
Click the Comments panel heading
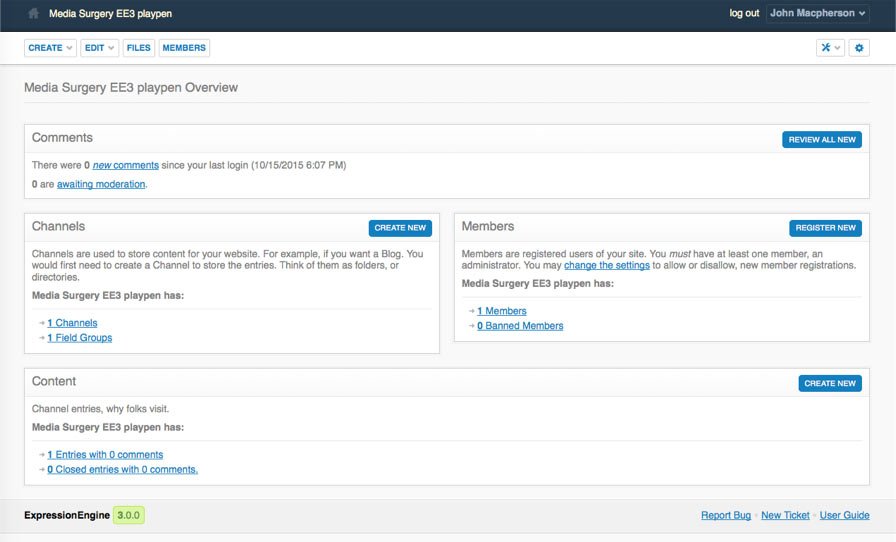point(62,138)
